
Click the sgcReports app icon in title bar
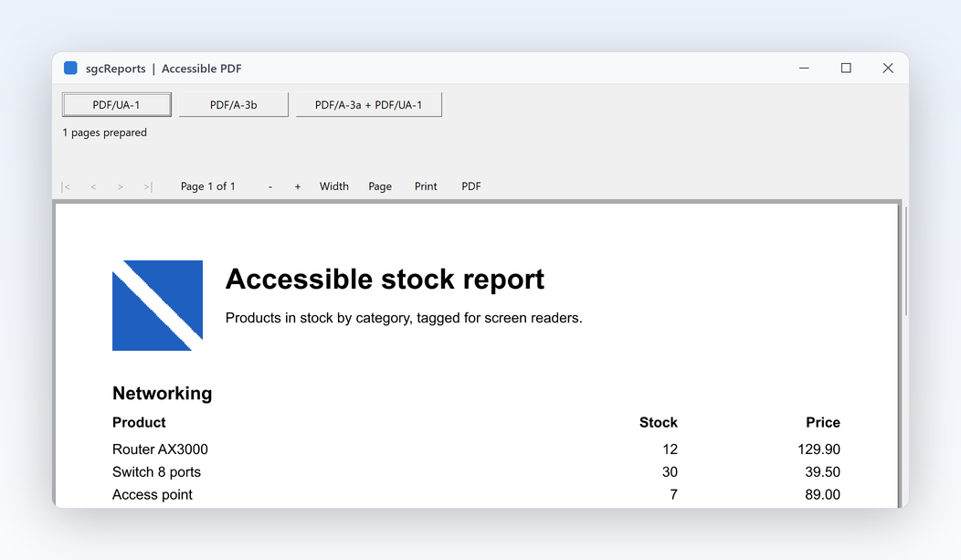coord(70,68)
